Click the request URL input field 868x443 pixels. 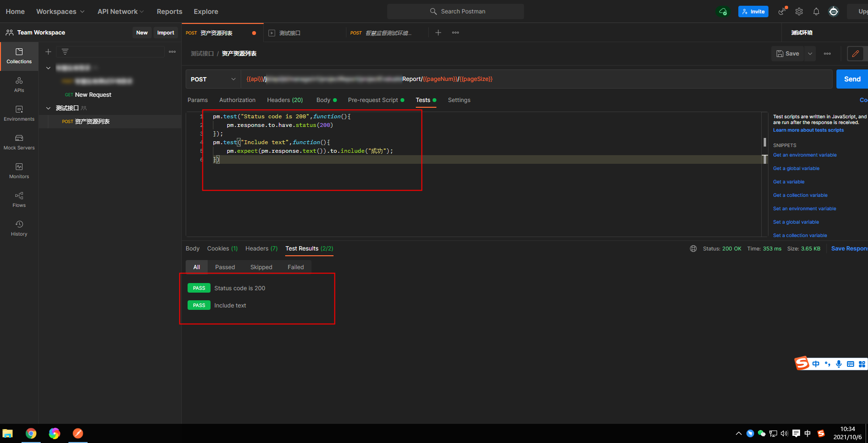(536, 79)
